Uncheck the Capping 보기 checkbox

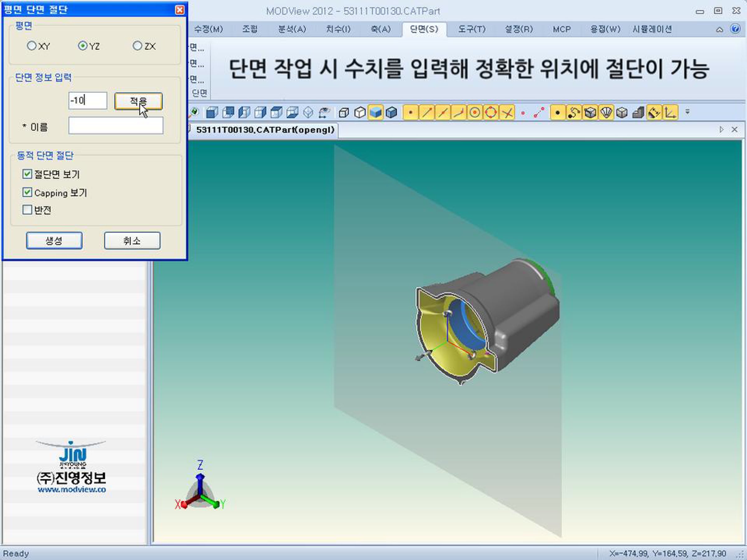[27, 192]
